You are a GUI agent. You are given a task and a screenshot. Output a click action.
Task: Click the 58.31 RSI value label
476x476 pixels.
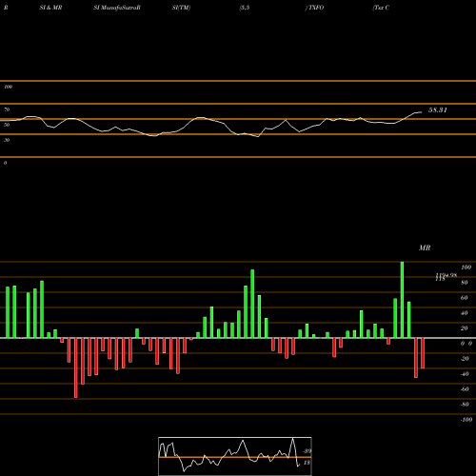click(x=438, y=110)
